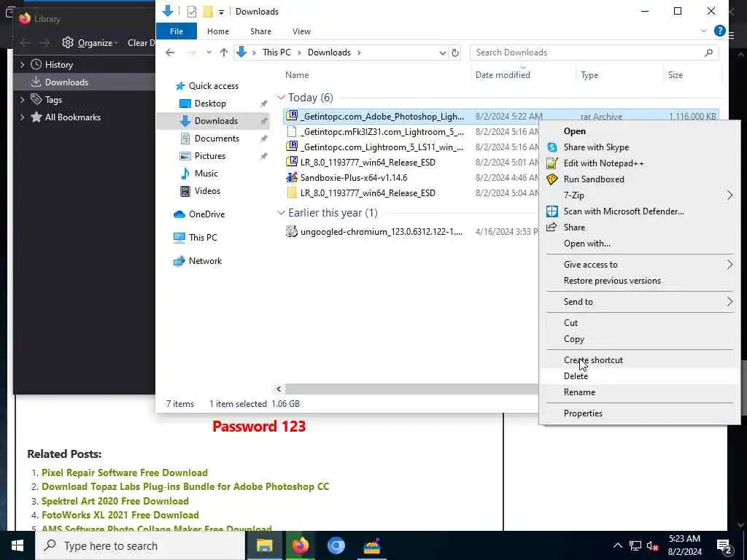Switch to the View ribbon tab
This screenshot has height=560, width=747.
301,31
